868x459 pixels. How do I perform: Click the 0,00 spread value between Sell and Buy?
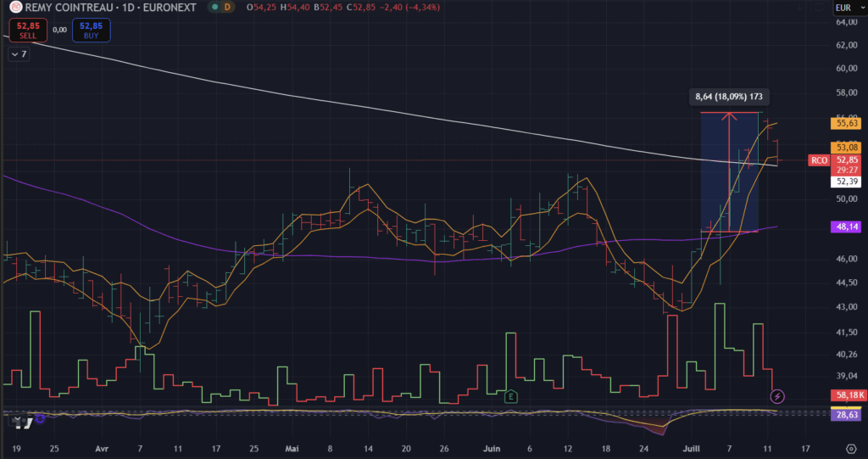(59, 30)
